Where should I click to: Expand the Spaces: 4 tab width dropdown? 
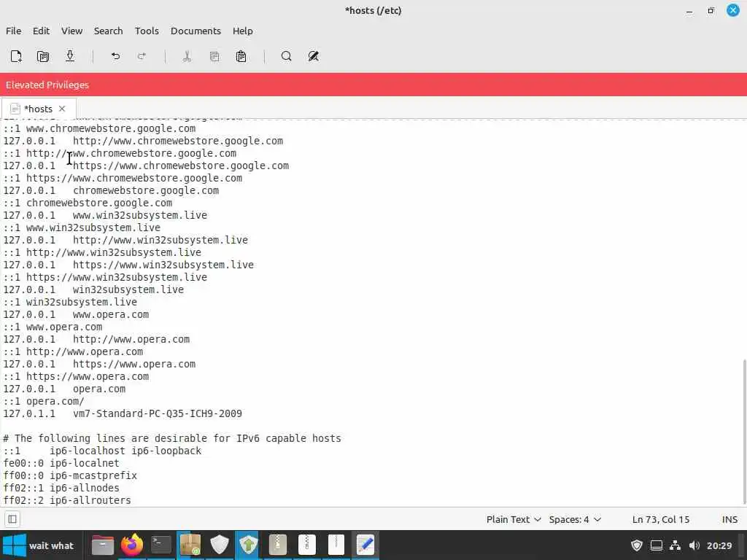[x=575, y=519]
